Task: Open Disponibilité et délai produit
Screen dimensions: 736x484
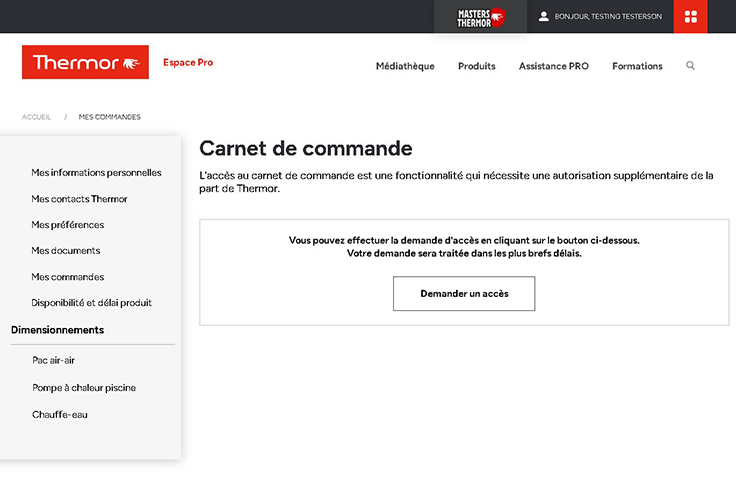Action: (x=92, y=303)
